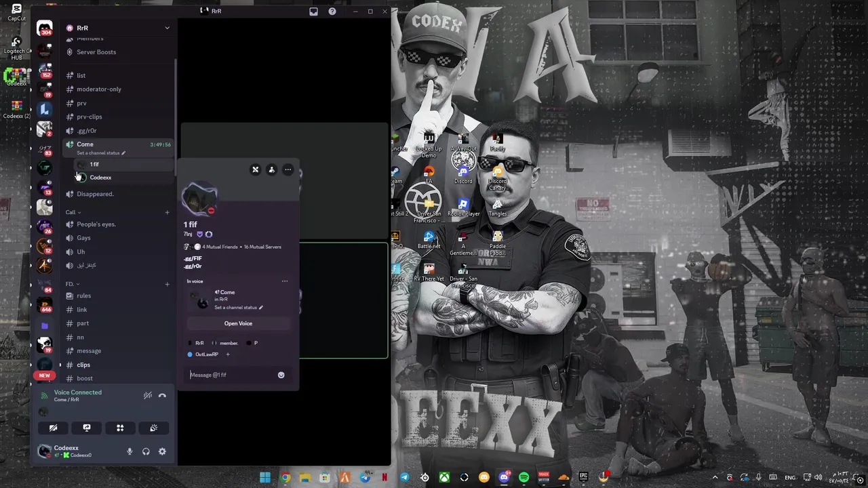
Task: Share your screen button in voice panel
Action: coord(87,428)
